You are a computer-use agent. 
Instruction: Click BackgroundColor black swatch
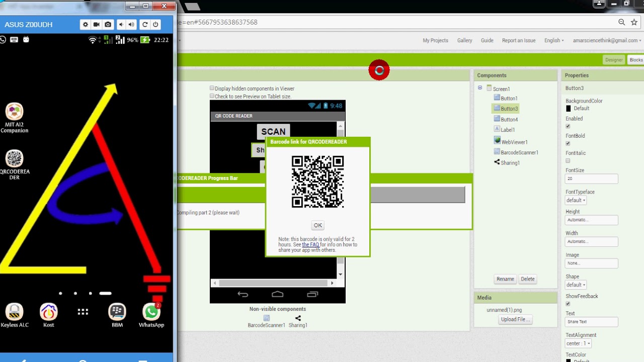point(569,109)
